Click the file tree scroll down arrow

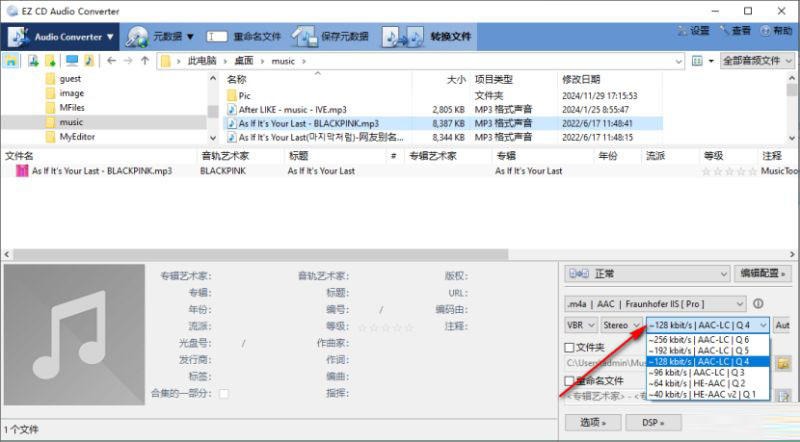[213, 138]
